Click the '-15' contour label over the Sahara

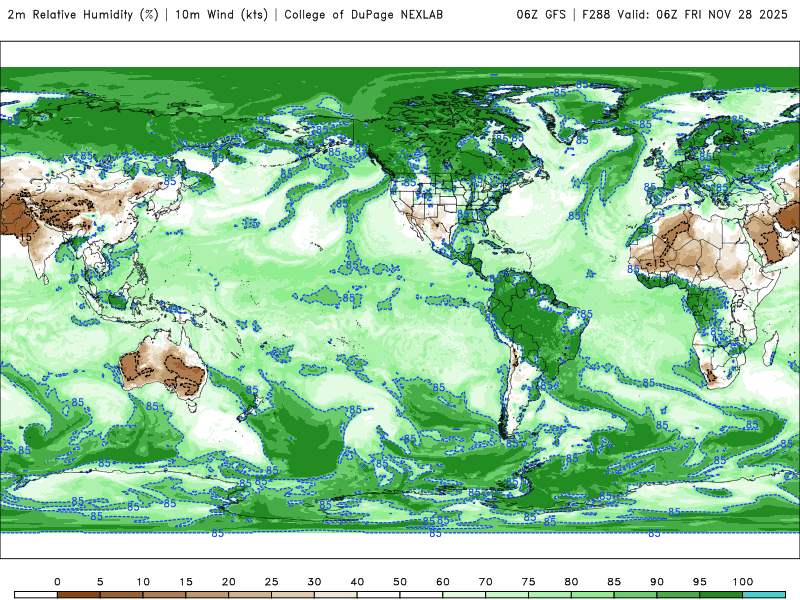[657, 263]
